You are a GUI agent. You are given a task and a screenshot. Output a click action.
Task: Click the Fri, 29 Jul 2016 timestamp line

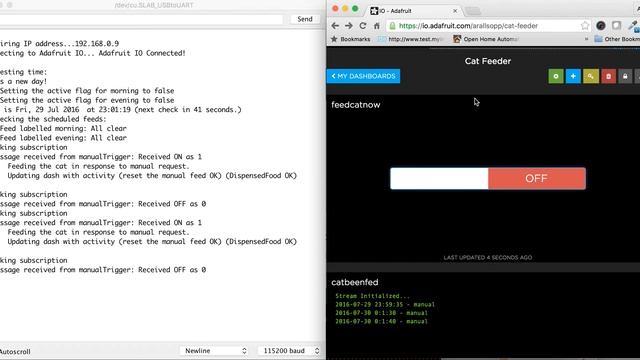pyautogui.click(x=122, y=110)
